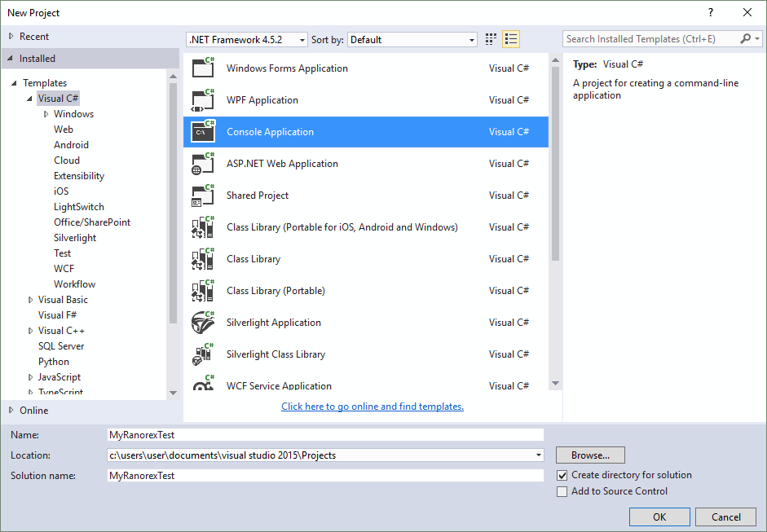
Task: Open the go online find templates link
Action: 372,407
